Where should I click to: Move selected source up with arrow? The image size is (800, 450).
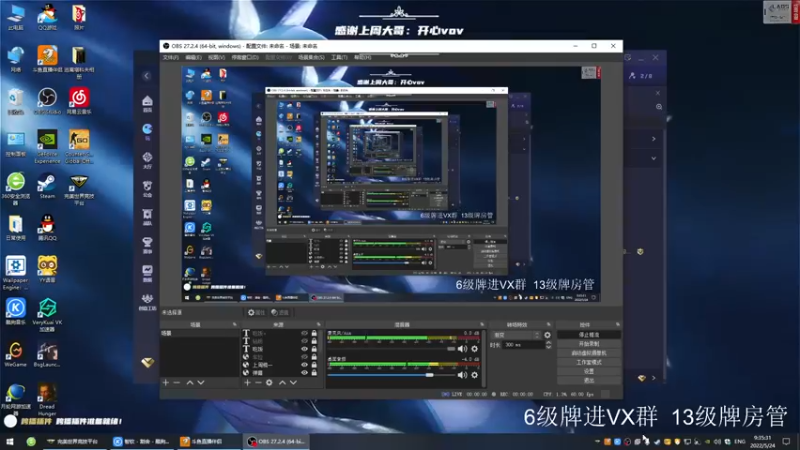pos(282,382)
